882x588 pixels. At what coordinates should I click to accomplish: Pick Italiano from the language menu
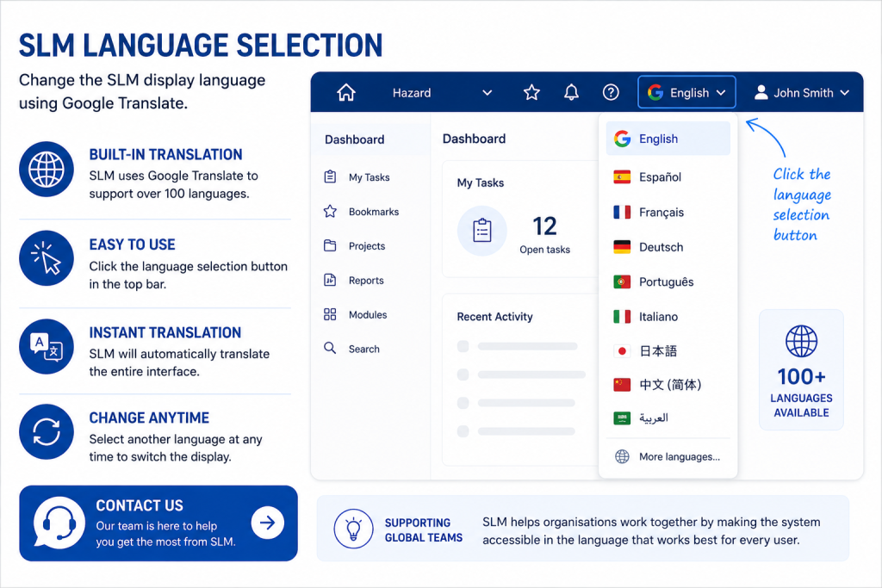668,317
